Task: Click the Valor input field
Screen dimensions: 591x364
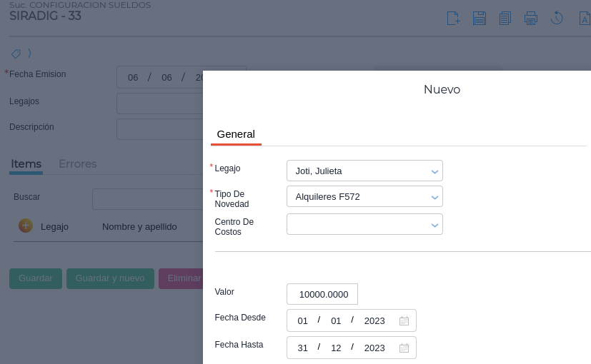Action: pyautogui.click(x=322, y=294)
